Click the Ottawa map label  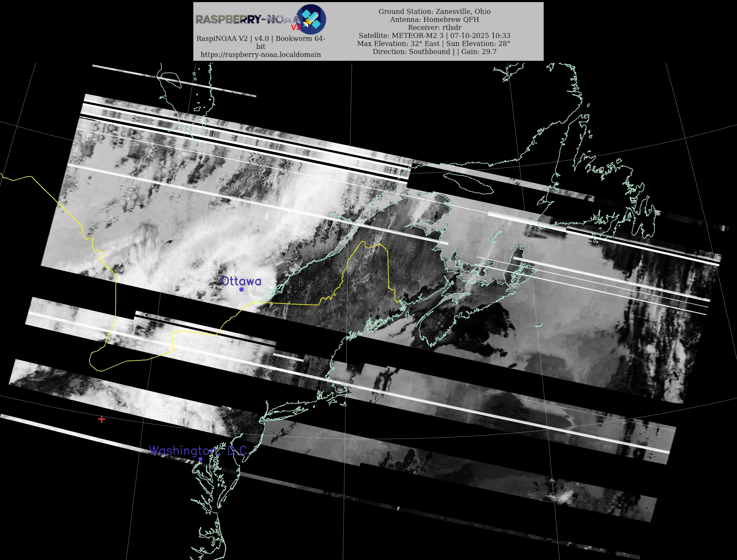(x=241, y=281)
